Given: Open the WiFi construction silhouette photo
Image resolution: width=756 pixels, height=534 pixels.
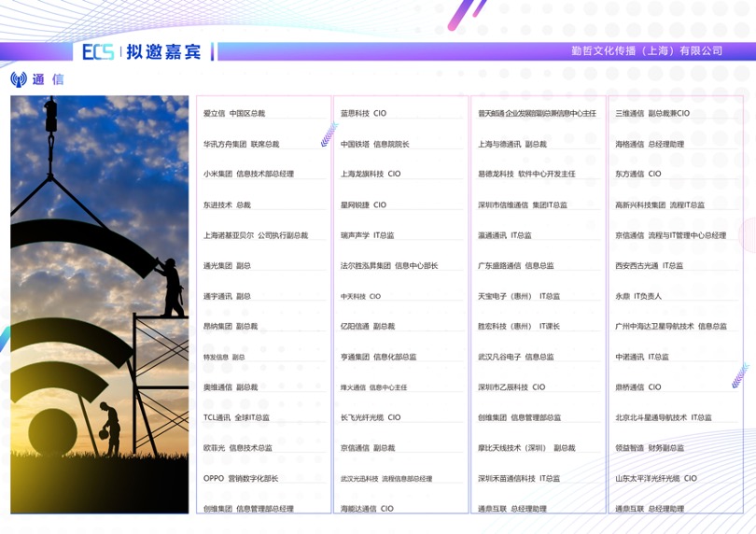Looking at the screenshot, I should (100, 304).
